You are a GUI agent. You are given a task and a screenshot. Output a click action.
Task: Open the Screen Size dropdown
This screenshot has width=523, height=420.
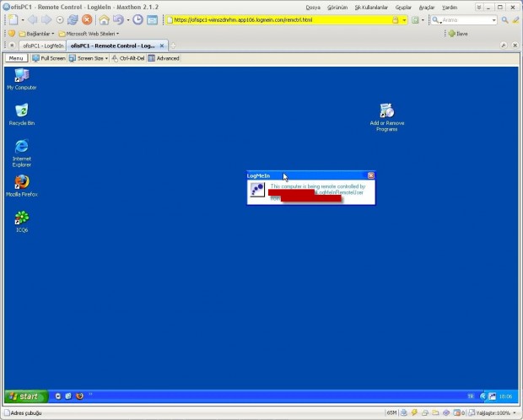(89, 58)
